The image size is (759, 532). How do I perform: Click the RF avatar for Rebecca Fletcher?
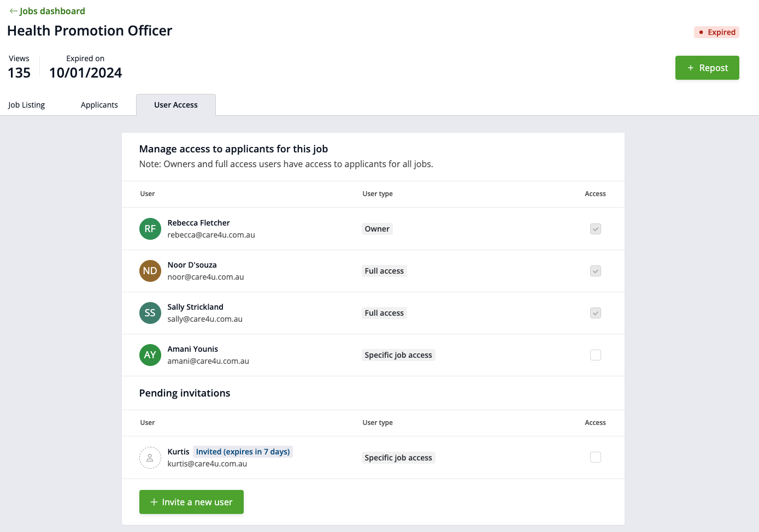(x=150, y=229)
